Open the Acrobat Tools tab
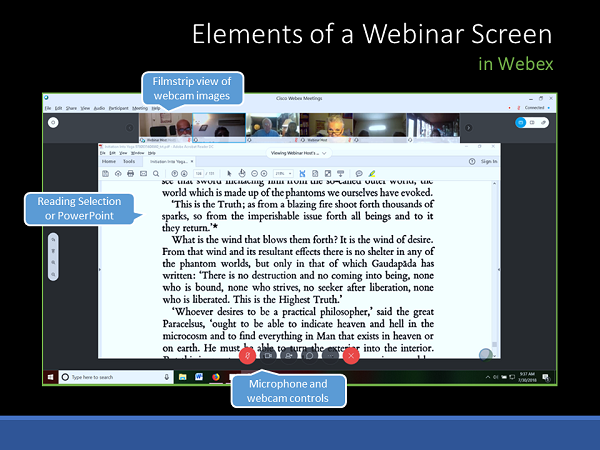The height and width of the screenshot is (450, 600). point(129,161)
